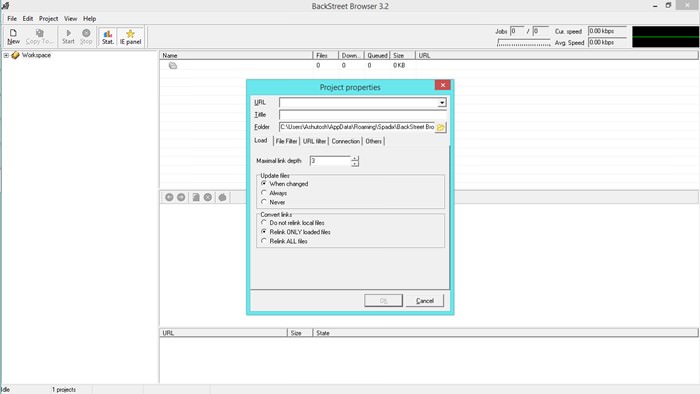Image resolution: width=700 pixels, height=394 pixels.
Task: Click the New project toolbar icon
Action: tap(13, 36)
